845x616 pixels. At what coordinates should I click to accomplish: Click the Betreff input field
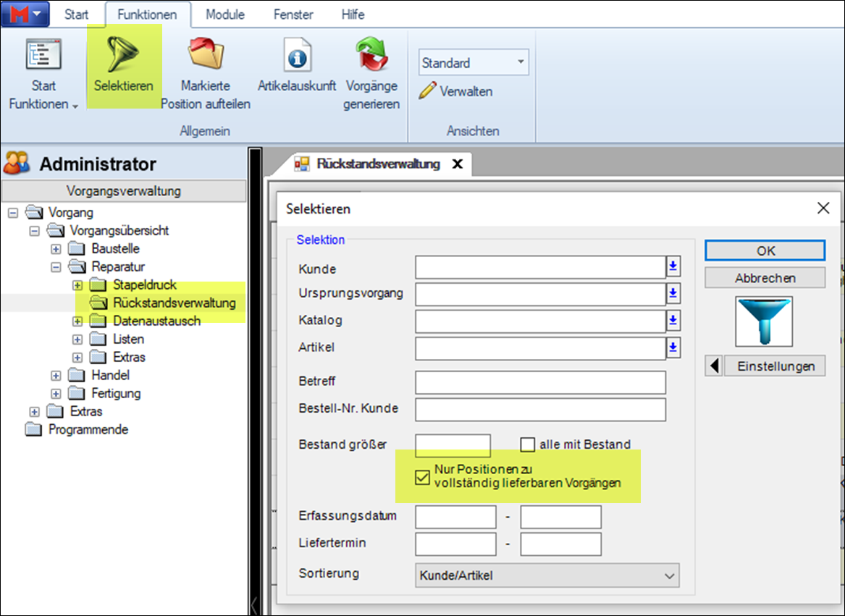point(540,382)
